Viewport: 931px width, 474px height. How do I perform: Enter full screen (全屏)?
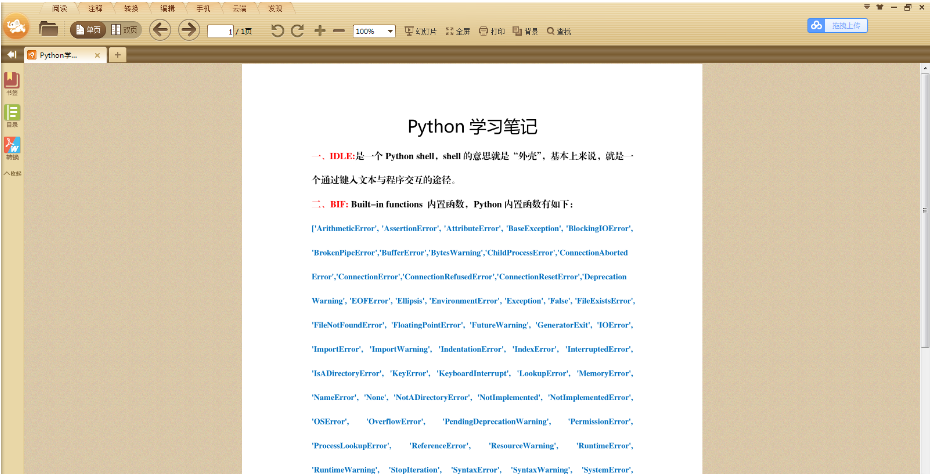point(458,31)
